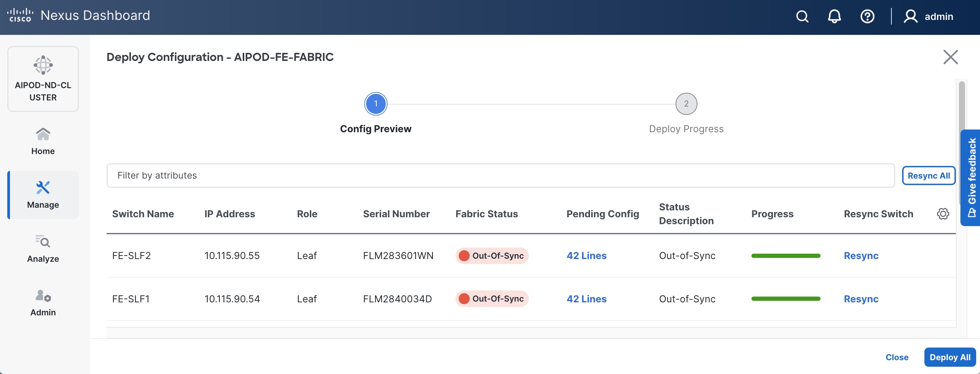
Task: Click the Resync All button
Action: (928, 176)
